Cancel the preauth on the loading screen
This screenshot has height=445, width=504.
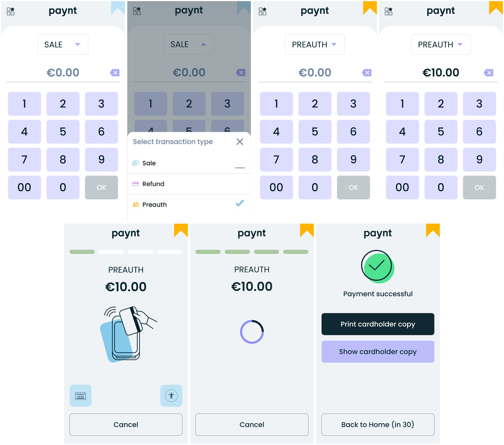tap(252, 425)
